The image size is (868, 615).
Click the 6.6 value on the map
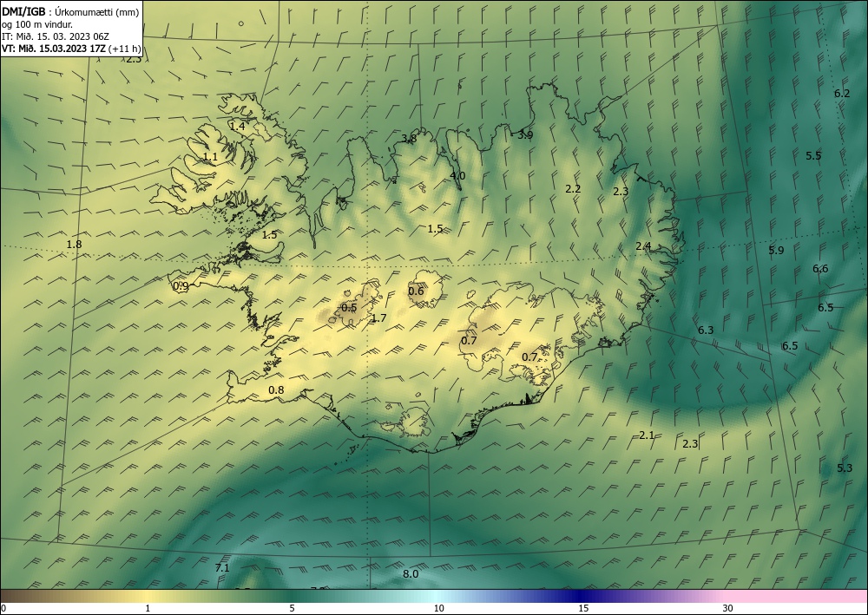(820, 270)
